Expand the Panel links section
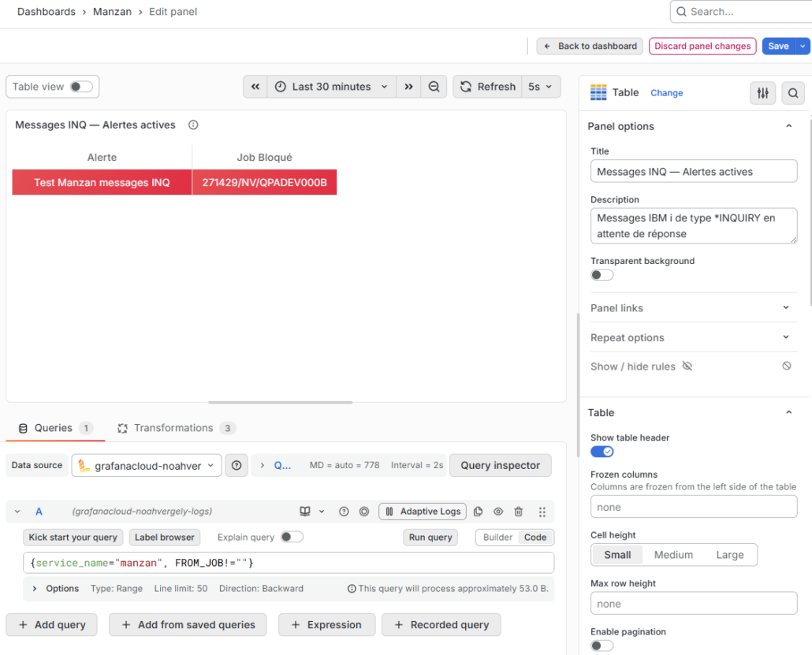This screenshot has height=655, width=812. point(694,307)
